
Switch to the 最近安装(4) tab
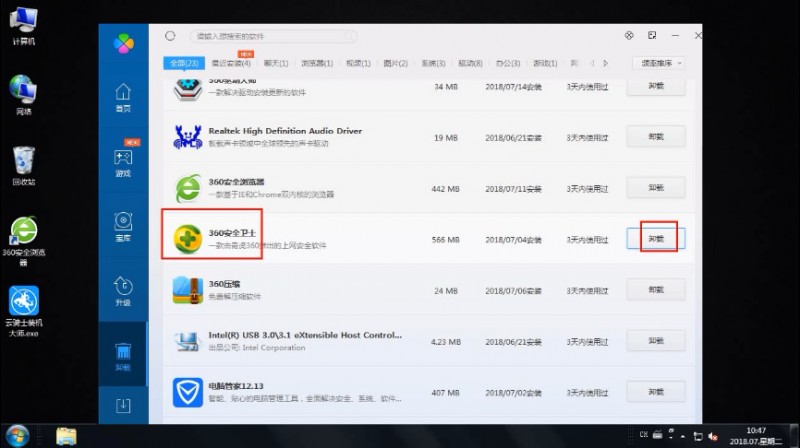pyautogui.click(x=231, y=63)
